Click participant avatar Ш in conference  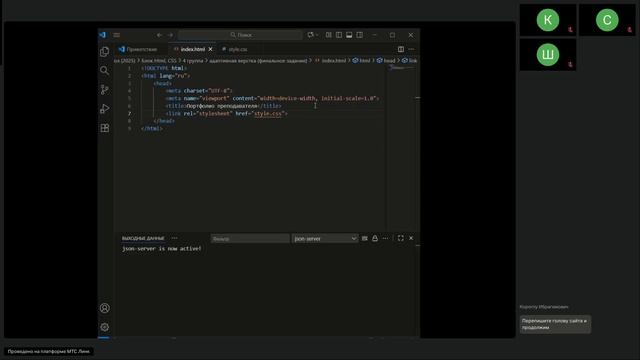tap(548, 55)
